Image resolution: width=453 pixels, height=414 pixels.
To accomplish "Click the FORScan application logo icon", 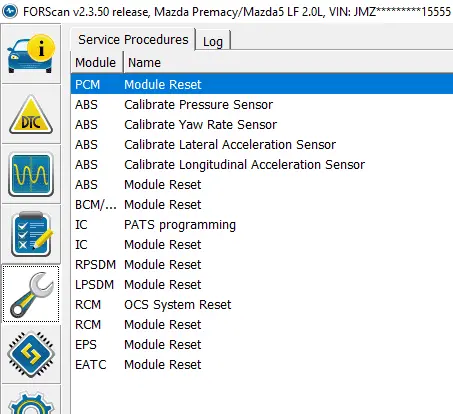I will pos(10,12).
